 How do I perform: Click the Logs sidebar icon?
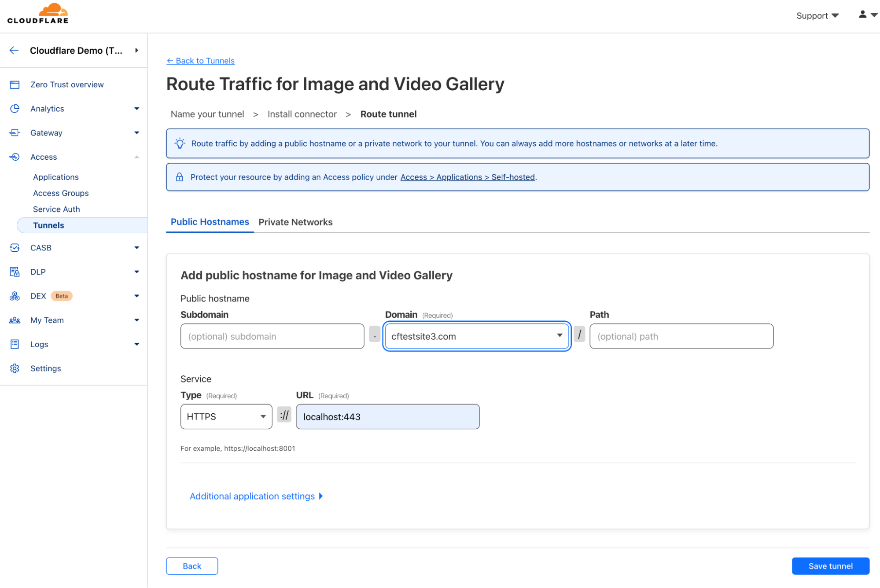(x=14, y=344)
